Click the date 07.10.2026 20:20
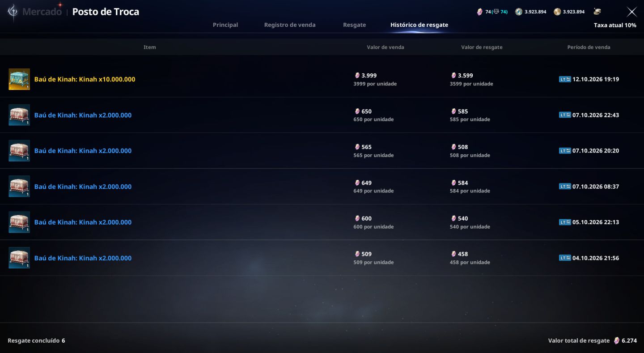This screenshot has width=644, height=353. (596, 151)
